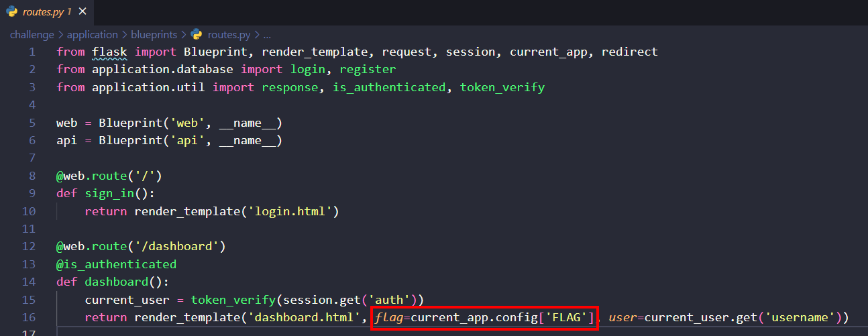Click the @is_authenticated decorator

tap(116, 264)
